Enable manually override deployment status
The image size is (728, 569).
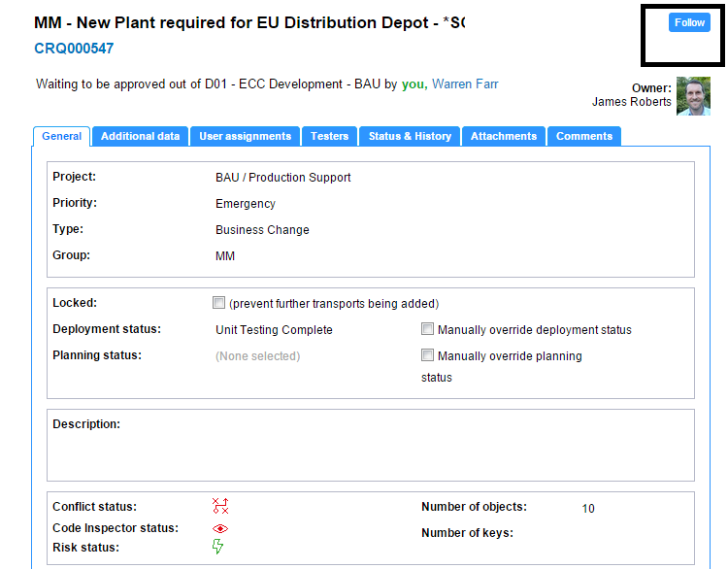428,329
